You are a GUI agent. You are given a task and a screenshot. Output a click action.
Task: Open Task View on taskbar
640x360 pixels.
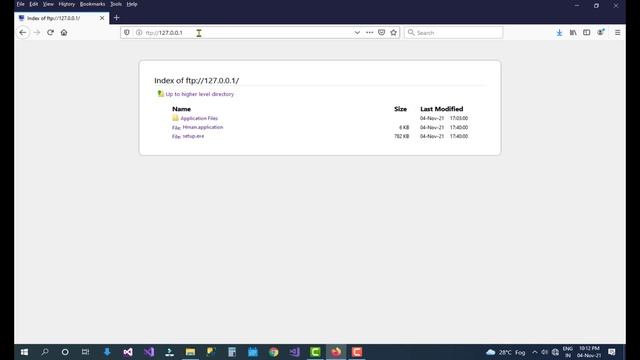[x=85, y=352]
